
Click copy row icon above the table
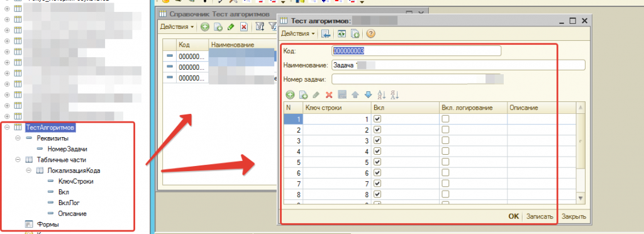[304, 95]
